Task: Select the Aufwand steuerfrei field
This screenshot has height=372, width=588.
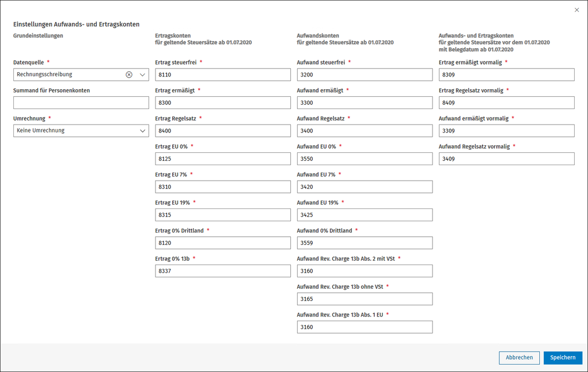Action: pyautogui.click(x=365, y=75)
